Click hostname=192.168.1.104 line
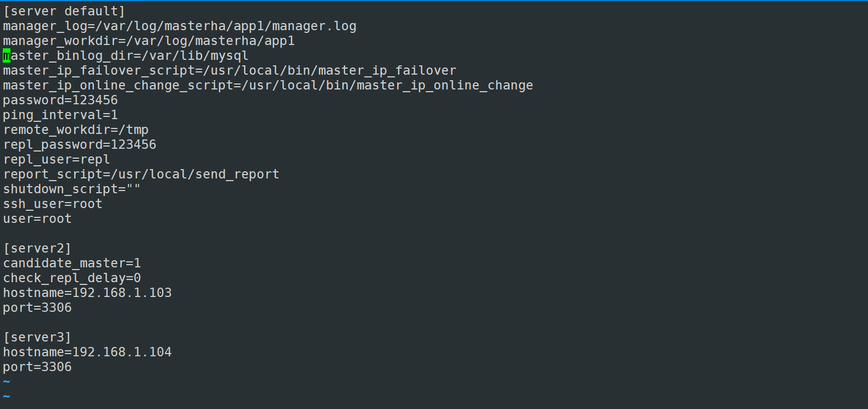The image size is (868, 409). tap(87, 352)
